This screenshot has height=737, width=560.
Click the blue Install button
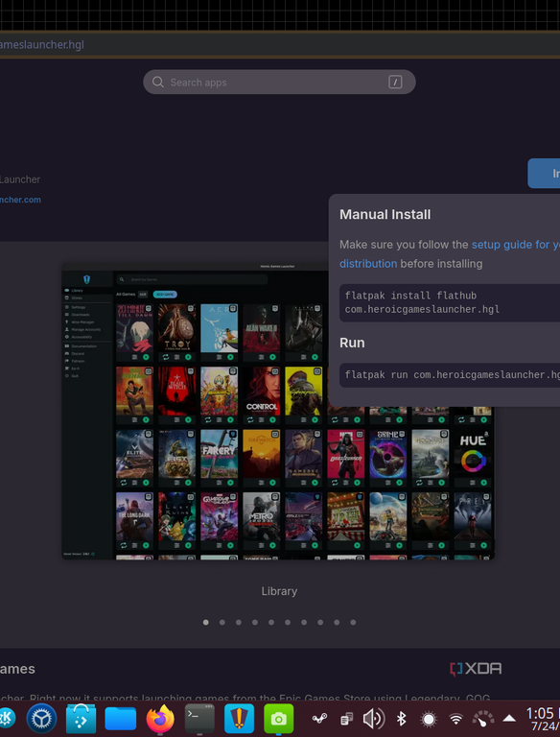(544, 174)
